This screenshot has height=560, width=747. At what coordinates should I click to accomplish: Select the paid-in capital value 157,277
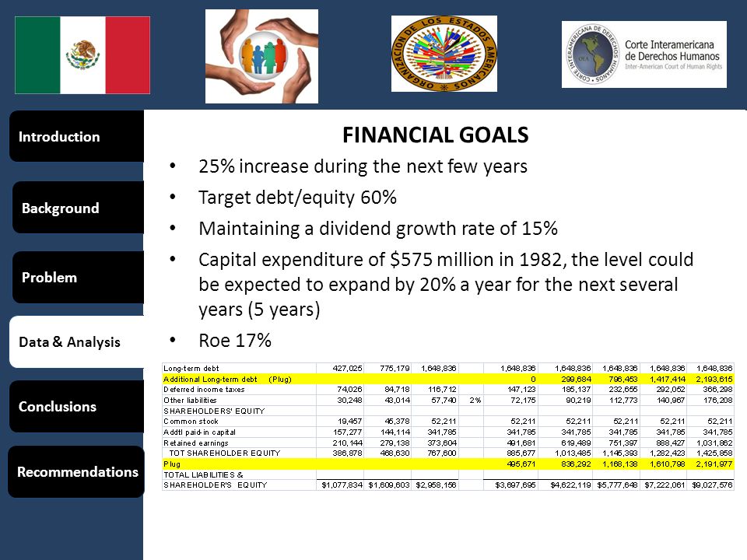tap(347, 432)
